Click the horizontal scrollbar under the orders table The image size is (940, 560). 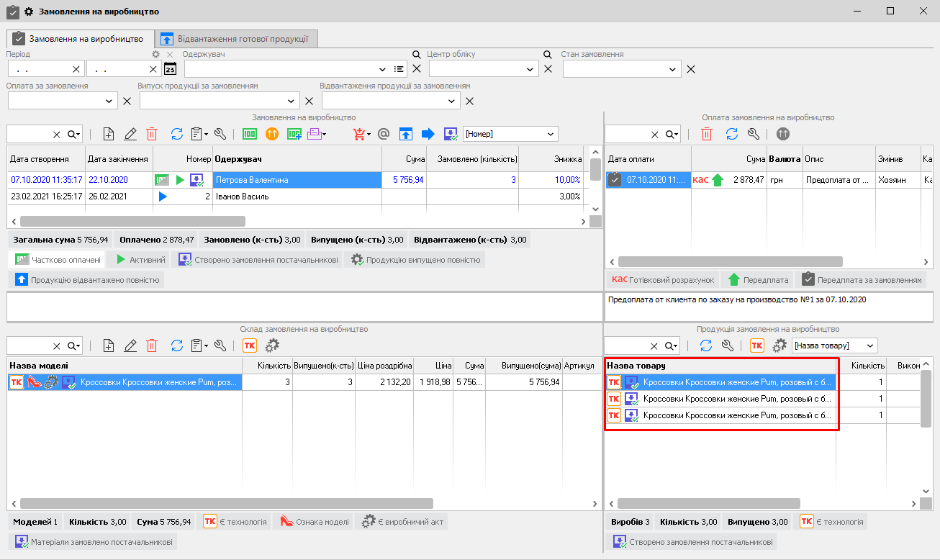pos(133,222)
